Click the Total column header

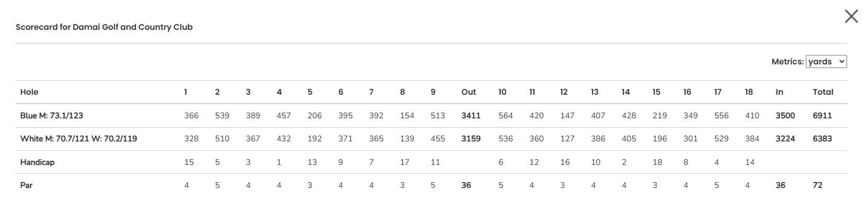[823, 92]
